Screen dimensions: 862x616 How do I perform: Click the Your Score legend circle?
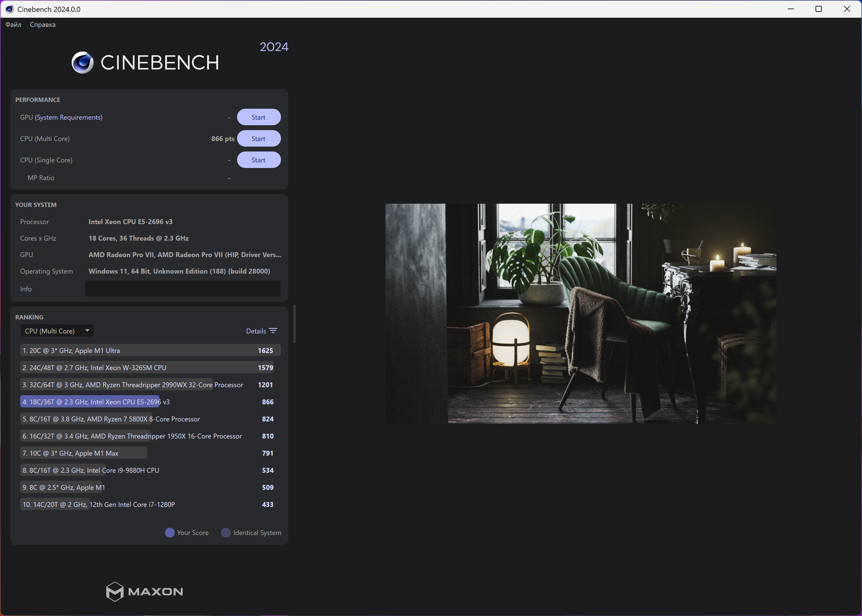click(170, 533)
